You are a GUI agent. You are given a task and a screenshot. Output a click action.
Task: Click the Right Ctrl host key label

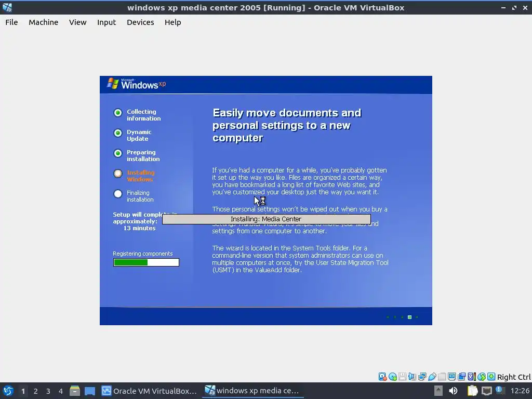[x=514, y=377]
